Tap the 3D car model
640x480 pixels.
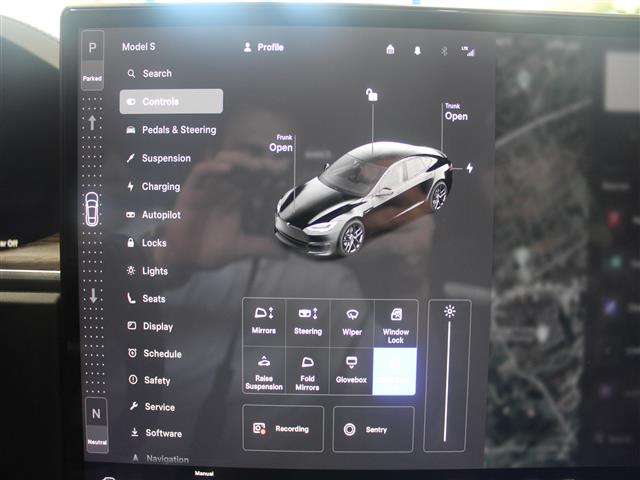[x=363, y=199]
